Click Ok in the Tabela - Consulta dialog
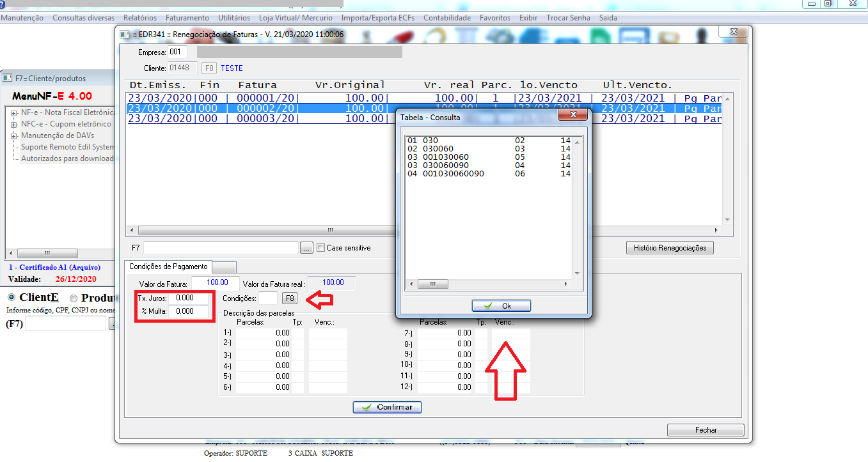Image resolution: width=868 pixels, height=462 pixels. (501, 306)
